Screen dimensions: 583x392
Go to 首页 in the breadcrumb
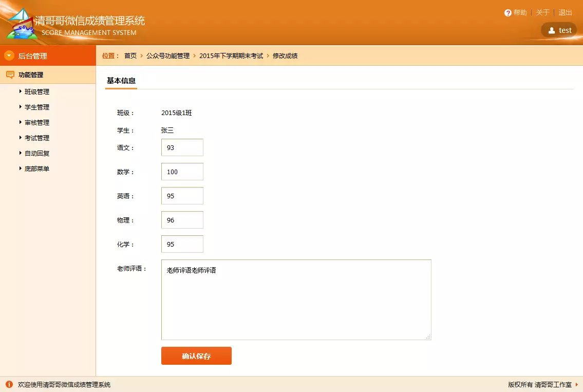click(130, 55)
